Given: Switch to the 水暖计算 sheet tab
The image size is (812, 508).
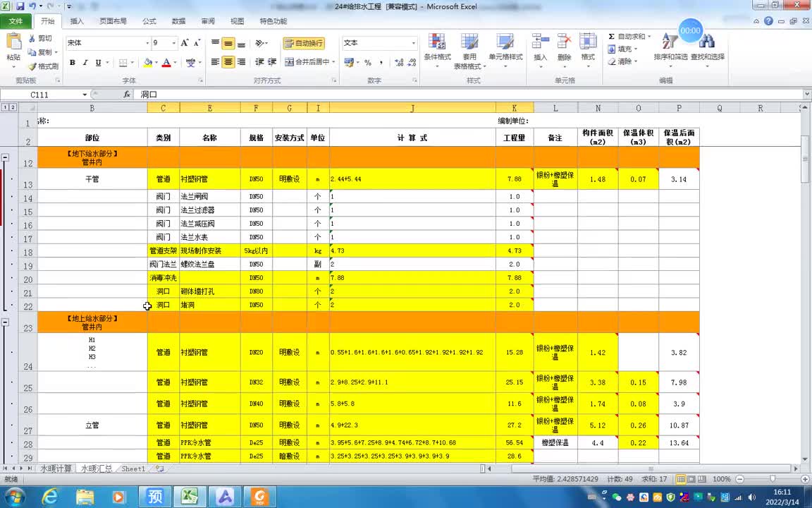Looking at the screenshot, I should coord(56,468).
